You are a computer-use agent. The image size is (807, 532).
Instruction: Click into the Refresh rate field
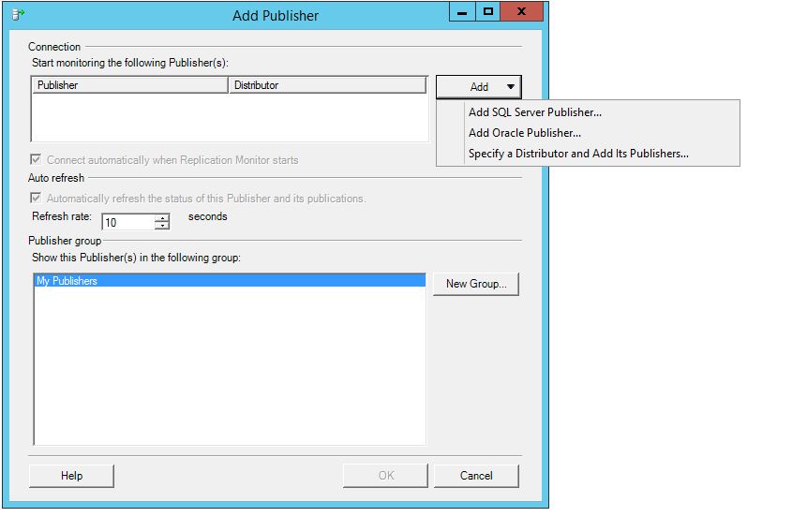(x=127, y=223)
